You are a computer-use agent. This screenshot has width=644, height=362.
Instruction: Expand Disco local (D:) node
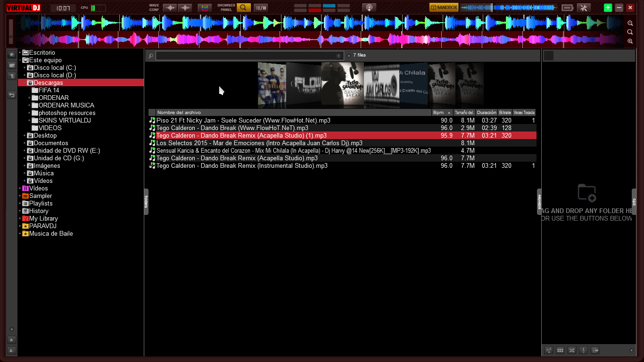[25, 75]
